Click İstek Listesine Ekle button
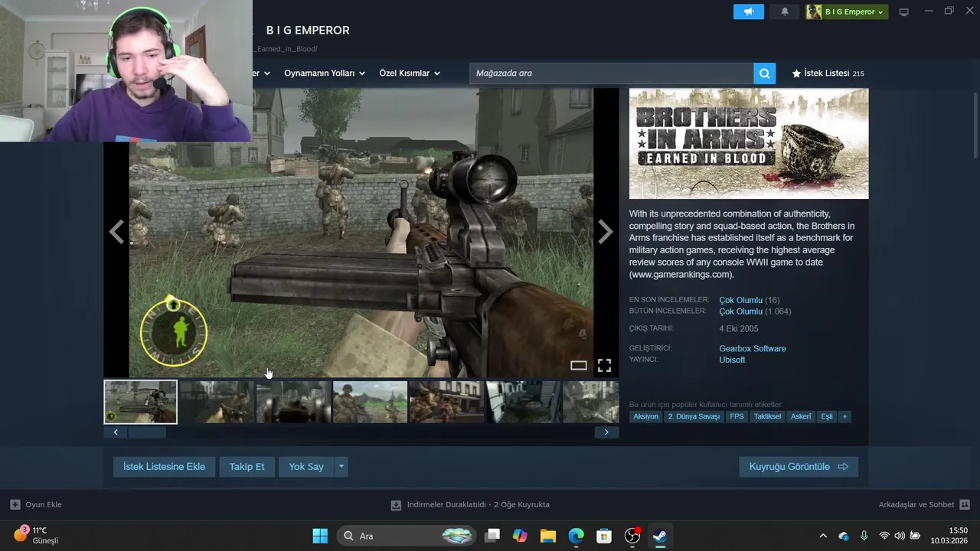The height and width of the screenshot is (551, 980). (x=164, y=467)
